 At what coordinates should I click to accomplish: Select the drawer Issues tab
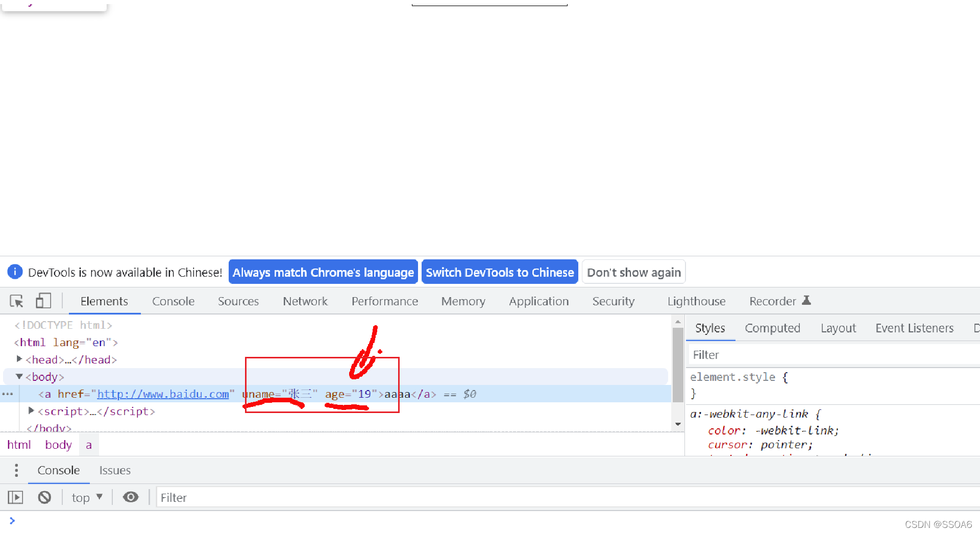tap(115, 470)
